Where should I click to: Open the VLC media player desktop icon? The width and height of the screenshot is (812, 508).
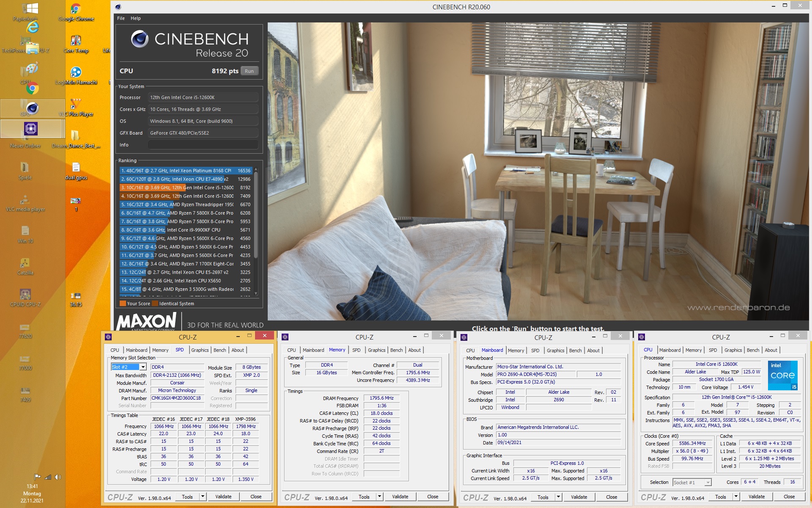point(25,203)
